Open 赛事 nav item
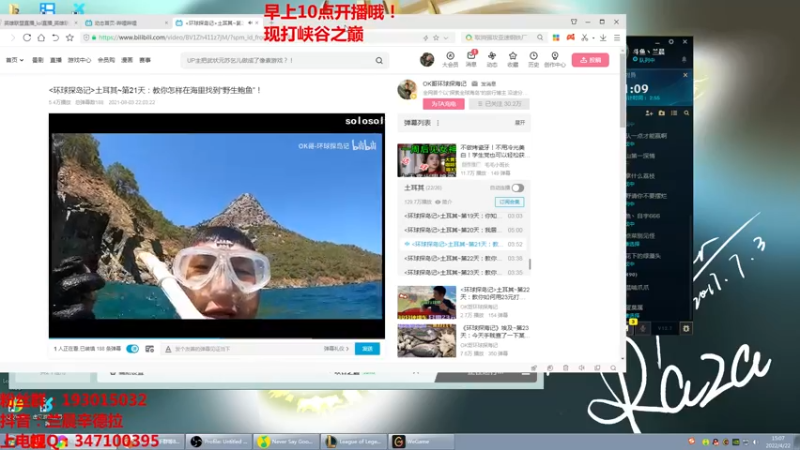This screenshot has height=450, width=800. pyautogui.click(x=145, y=60)
